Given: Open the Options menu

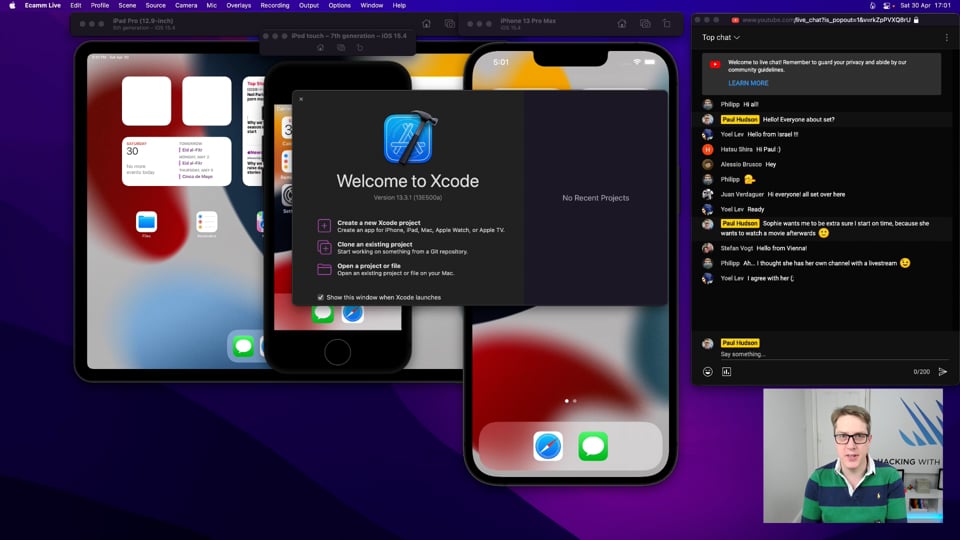Looking at the screenshot, I should click(x=339, y=6).
